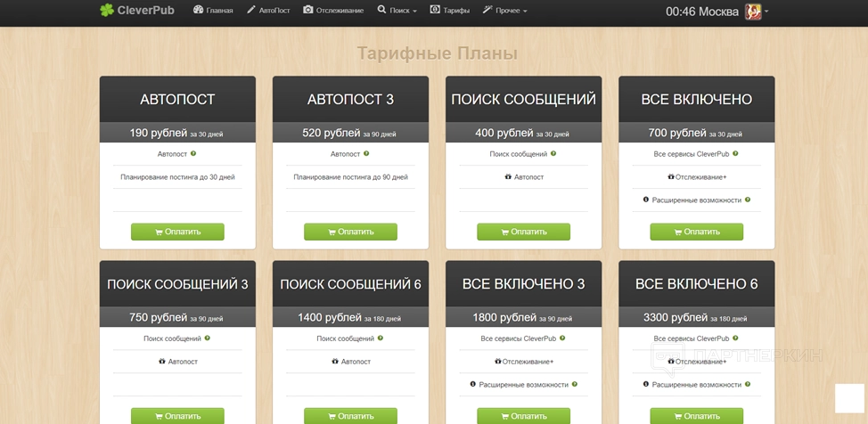Click help icon in ПОИСК СООБЩЕНИЙ 6 card
868x424 pixels.
pyautogui.click(x=381, y=338)
